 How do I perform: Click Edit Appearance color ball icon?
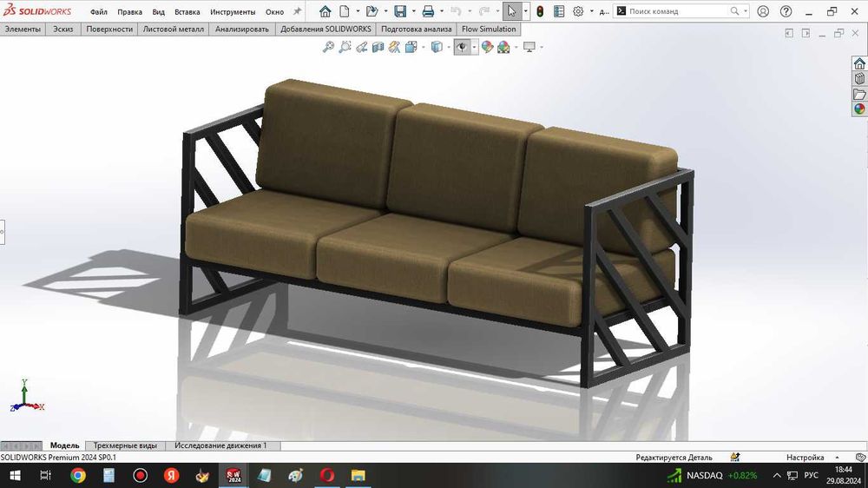pos(487,47)
